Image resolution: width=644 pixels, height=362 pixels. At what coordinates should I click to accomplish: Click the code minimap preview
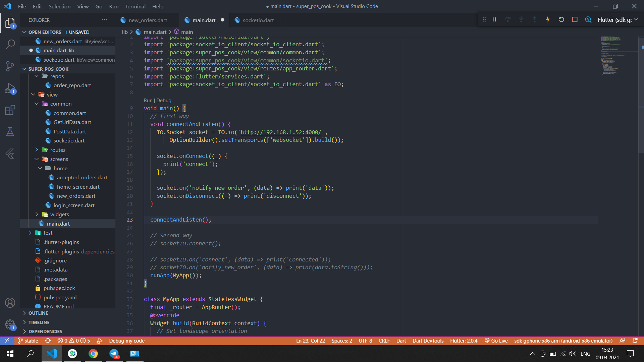click(x=619, y=56)
